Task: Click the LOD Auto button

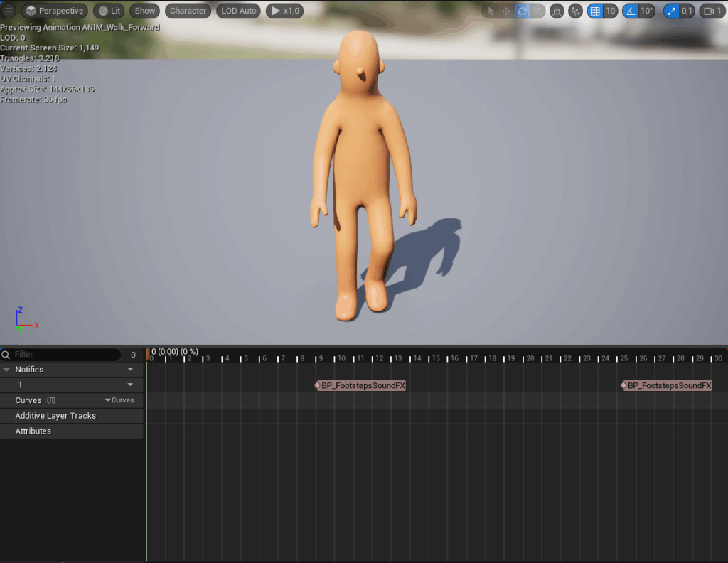Action: 239,11
